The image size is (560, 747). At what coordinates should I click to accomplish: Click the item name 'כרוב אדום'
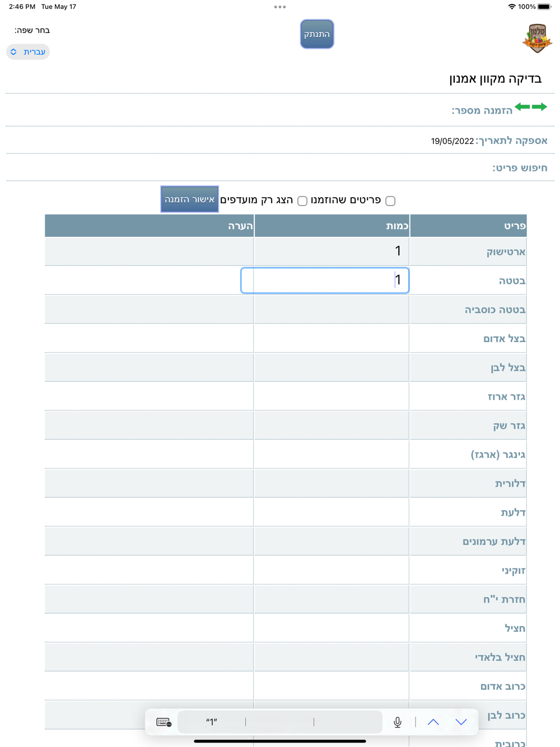click(503, 687)
